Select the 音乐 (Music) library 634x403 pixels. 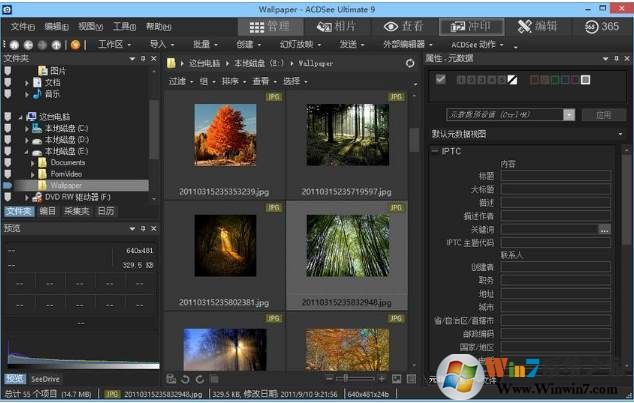click(52, 94)
